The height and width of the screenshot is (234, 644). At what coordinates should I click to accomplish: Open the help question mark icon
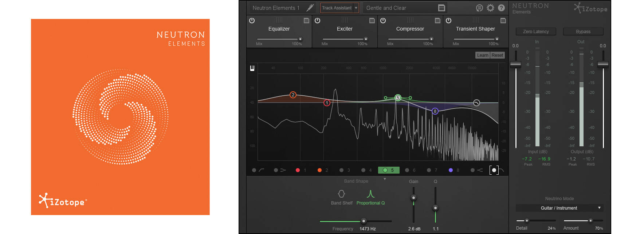(501, 8)
